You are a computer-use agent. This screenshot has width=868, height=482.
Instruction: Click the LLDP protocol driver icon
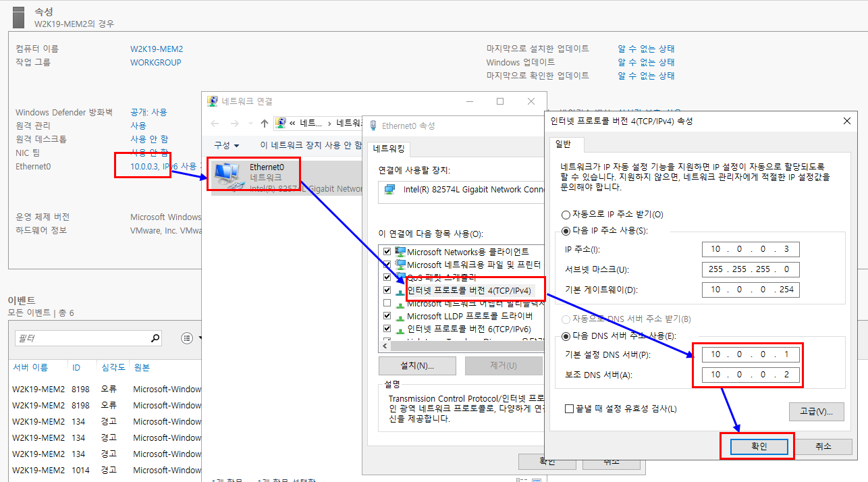click(400, 316)
